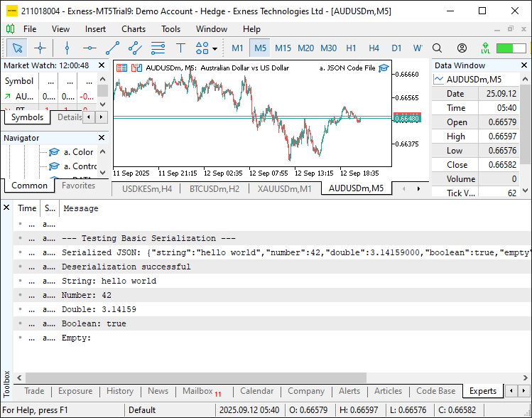Switch to Symbols tab in Market Watch
This screenshot has height=418, width=532.
27,117
